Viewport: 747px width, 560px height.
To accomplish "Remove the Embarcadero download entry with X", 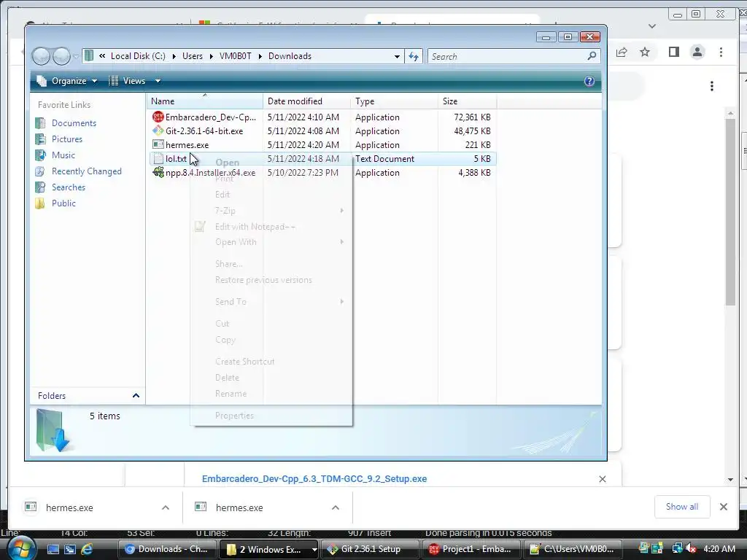I will click(x=602, y=479).
